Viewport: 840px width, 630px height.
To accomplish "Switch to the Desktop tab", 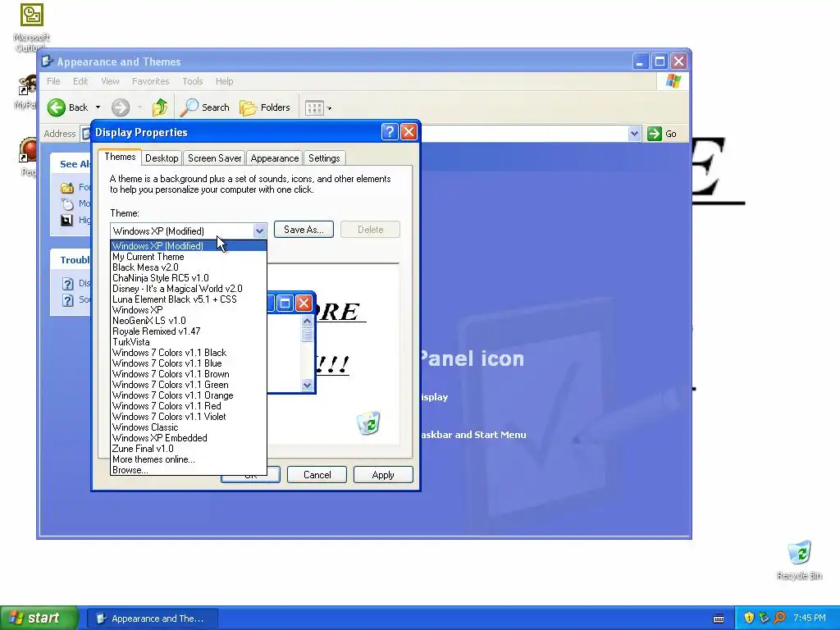I will (162, 158).
